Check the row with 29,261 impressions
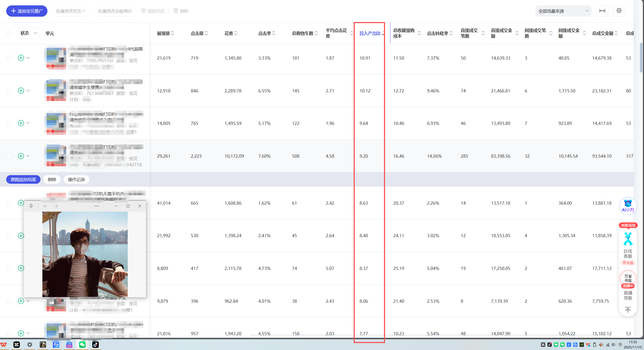 click(x=9, y=156)
